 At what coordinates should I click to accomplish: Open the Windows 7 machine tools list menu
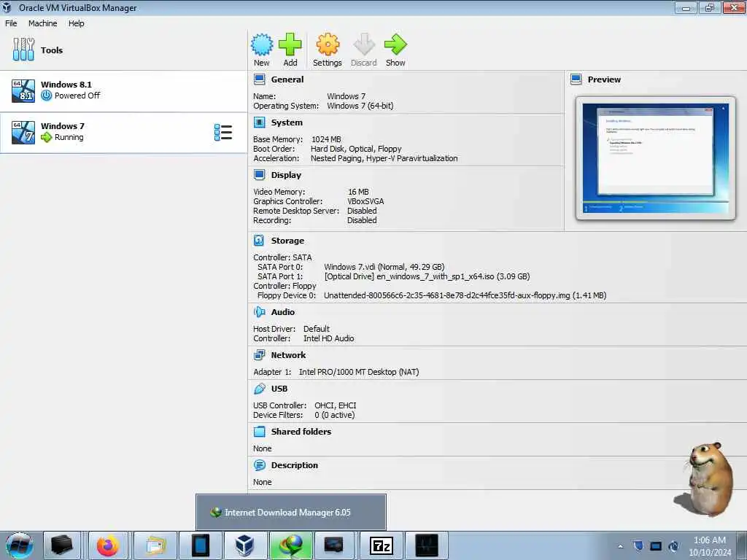pos(223,133)
